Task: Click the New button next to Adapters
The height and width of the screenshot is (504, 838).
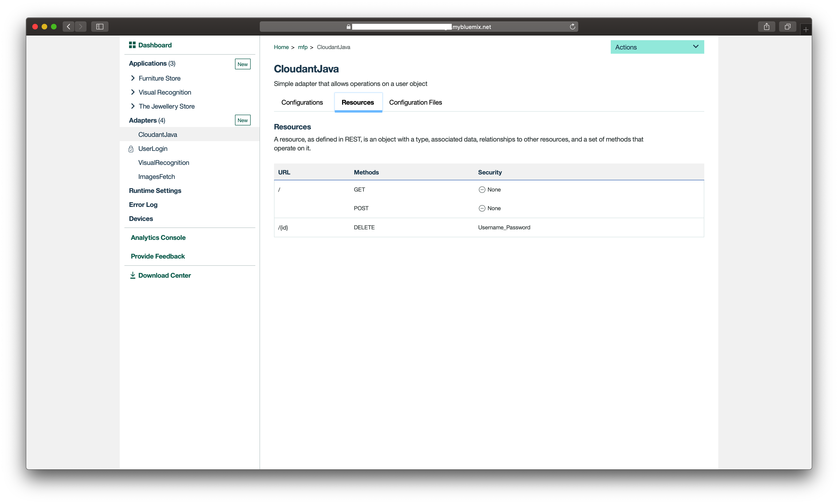Action: pyautogui.click(x=242, y=120)
